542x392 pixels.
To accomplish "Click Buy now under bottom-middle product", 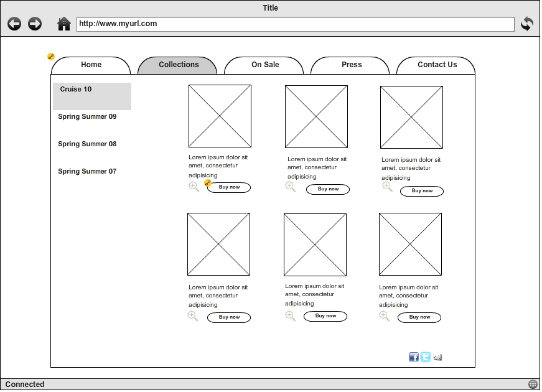I will pyautogui.click(x=325, y=316).
